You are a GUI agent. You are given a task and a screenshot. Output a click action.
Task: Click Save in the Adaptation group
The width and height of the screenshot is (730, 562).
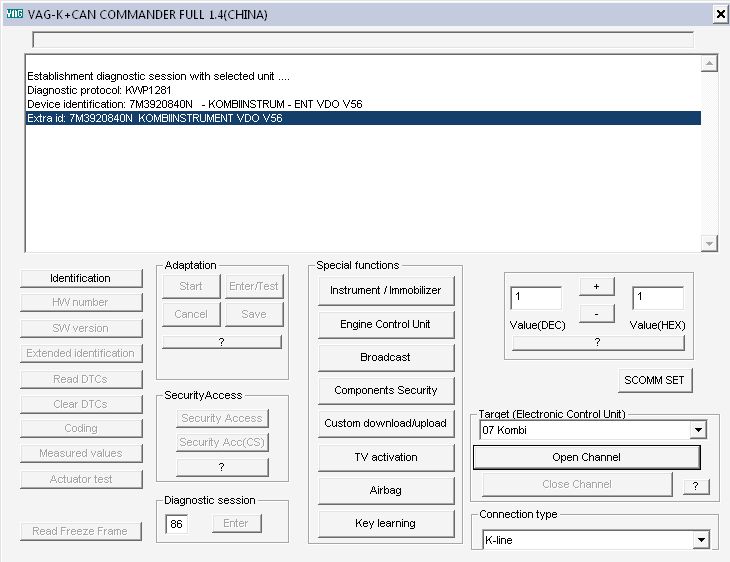pos(254,314)
